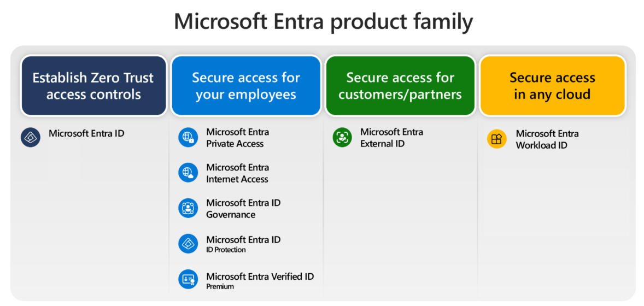Click the Microsoft Entra ID text label
644x306 pixels.
pyautogui.click(x=86, y=133)
